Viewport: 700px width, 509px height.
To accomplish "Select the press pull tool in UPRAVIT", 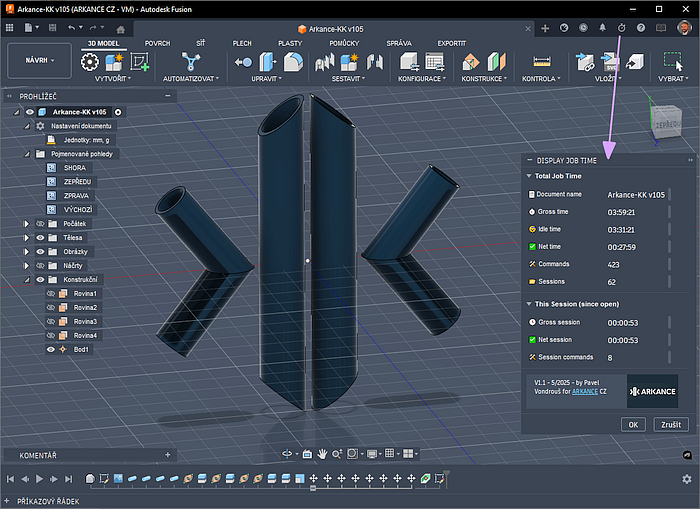I will [x=268, y=62].
